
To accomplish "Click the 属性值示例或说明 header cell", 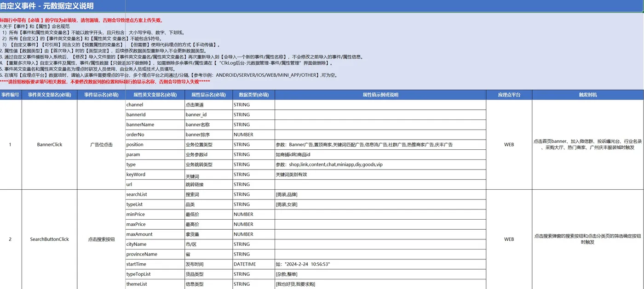I will [x=380, y=95].
